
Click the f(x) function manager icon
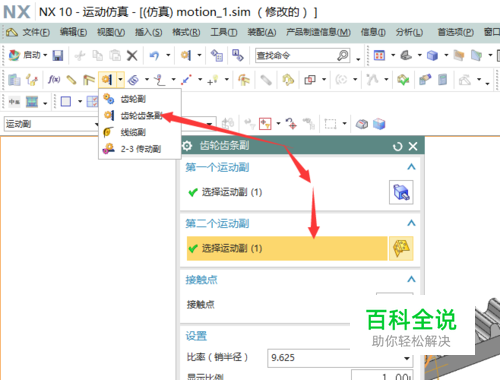[x=54, y=80]
